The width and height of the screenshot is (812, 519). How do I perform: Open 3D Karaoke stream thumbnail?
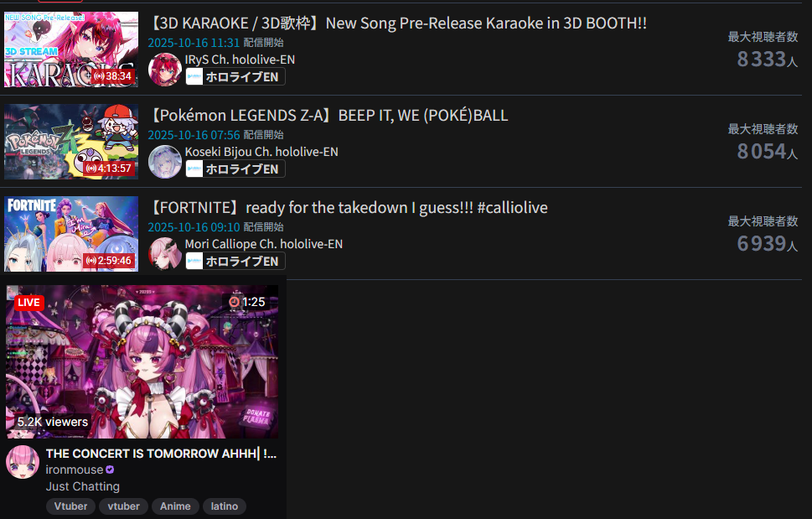coord(71,49)
